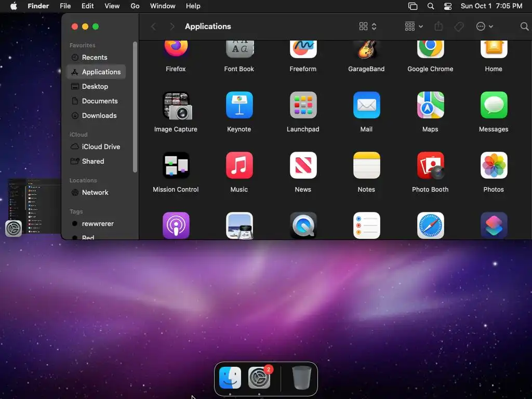Select the Freeform app icon

tap(303, 48)
